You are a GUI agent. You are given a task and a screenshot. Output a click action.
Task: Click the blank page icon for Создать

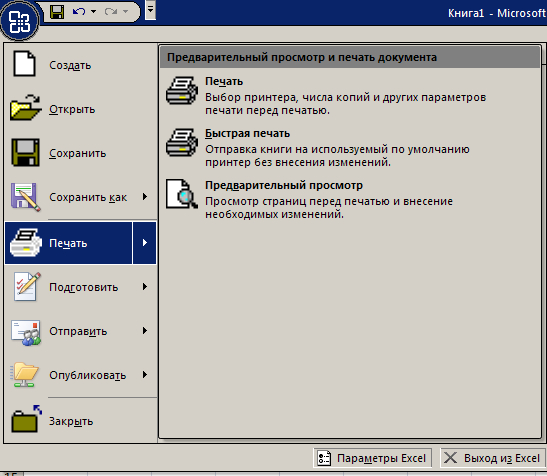tap(24, 64)
